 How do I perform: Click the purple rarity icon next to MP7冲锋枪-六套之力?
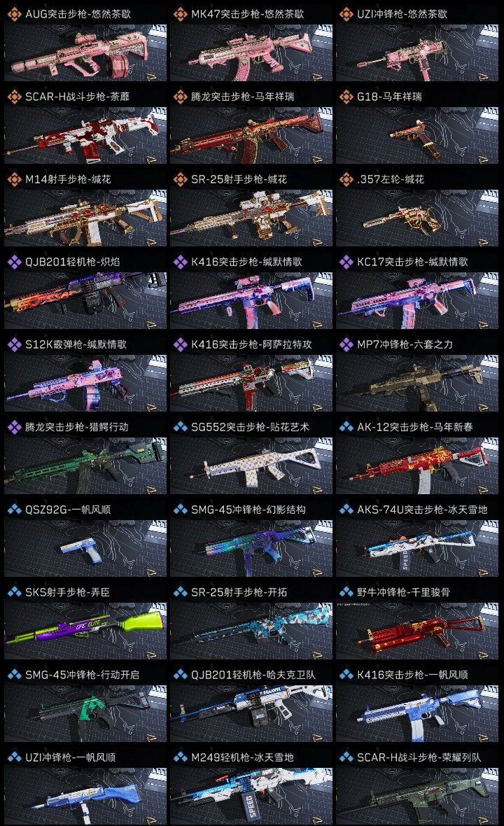coord(346,344)
